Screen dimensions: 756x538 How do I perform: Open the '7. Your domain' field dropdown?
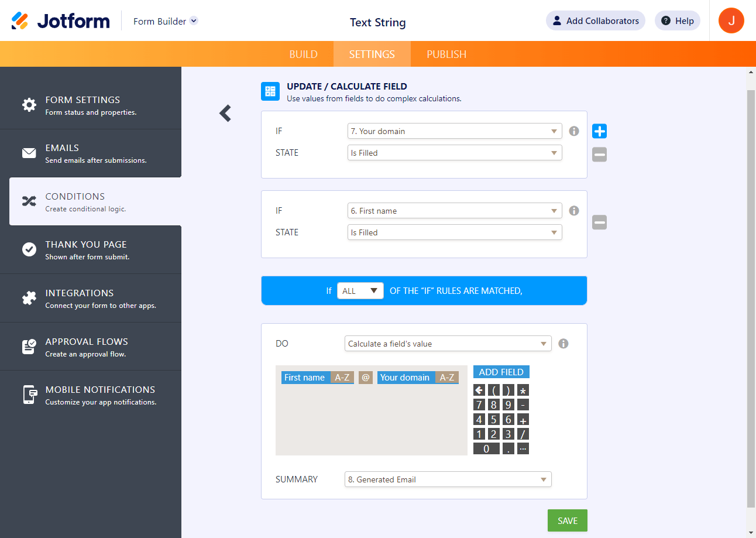[455, 131]
